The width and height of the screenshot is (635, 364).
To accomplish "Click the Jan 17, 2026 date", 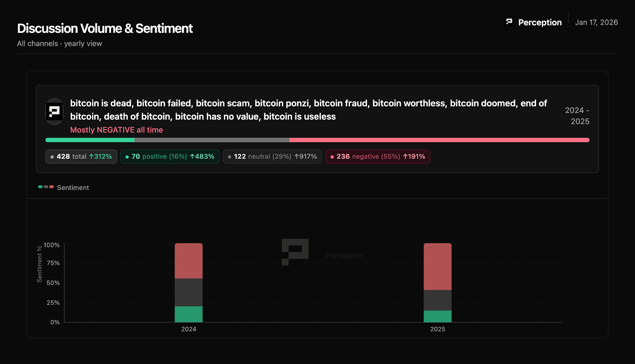I will [597, 22].
